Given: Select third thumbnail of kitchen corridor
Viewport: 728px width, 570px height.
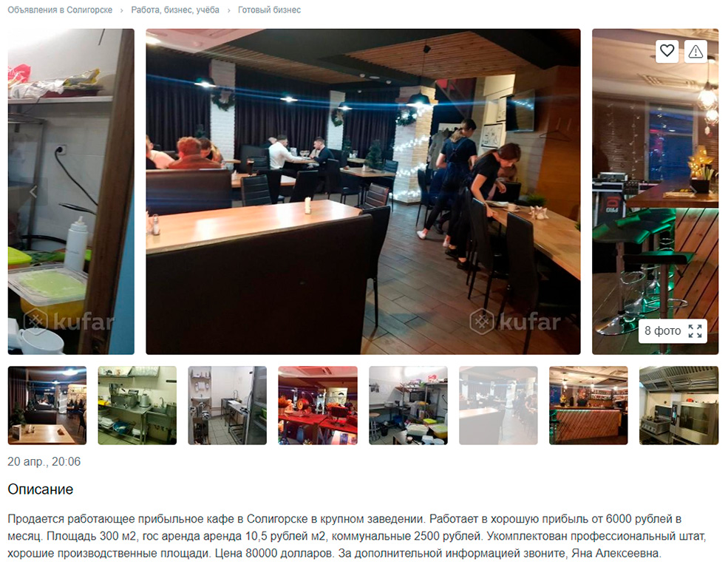Looking at the screenshot, I should (228, 406).
